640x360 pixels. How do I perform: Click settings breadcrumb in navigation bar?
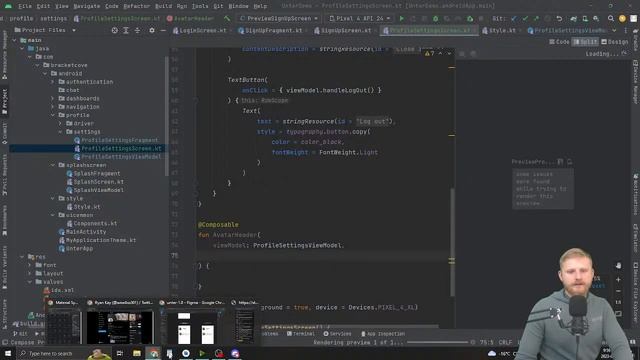[x=53, y=18]
